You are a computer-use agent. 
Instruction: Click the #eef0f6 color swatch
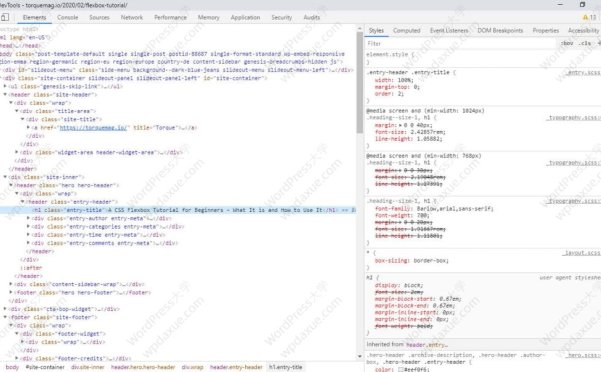click(x=401, y=370)
